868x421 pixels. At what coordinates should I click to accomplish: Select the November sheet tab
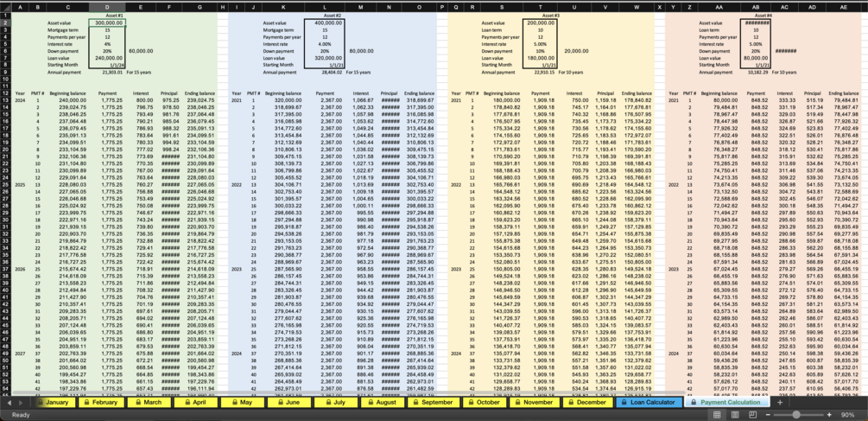(x=534, y=403)
